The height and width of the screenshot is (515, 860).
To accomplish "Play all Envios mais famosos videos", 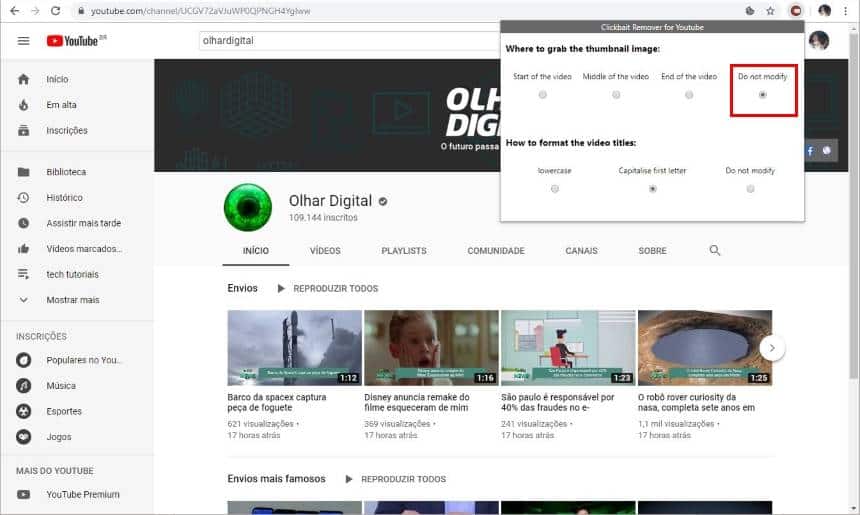I will tap(395, 479).
